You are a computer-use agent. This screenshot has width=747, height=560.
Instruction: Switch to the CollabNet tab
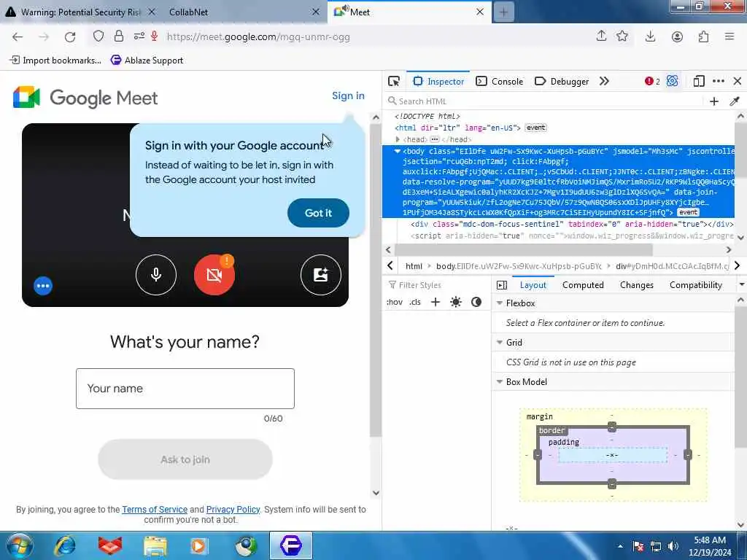[x=239, y=12]
